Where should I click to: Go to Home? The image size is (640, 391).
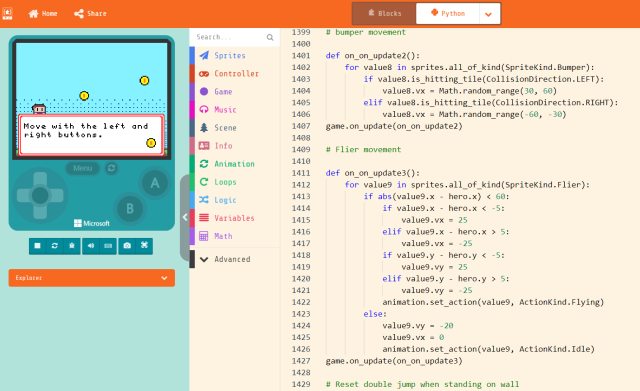pos(43,13)
